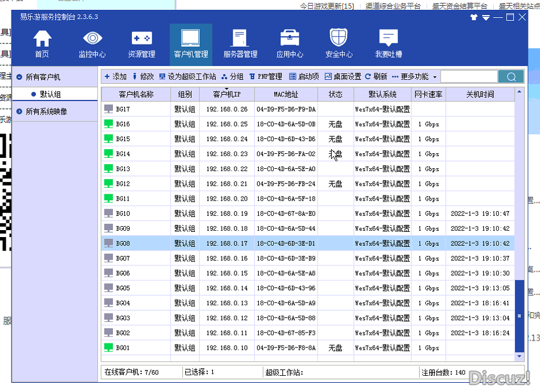Click 修改 edit button
540x392 pixels.
pyautogui.click(x=144, y=76)
